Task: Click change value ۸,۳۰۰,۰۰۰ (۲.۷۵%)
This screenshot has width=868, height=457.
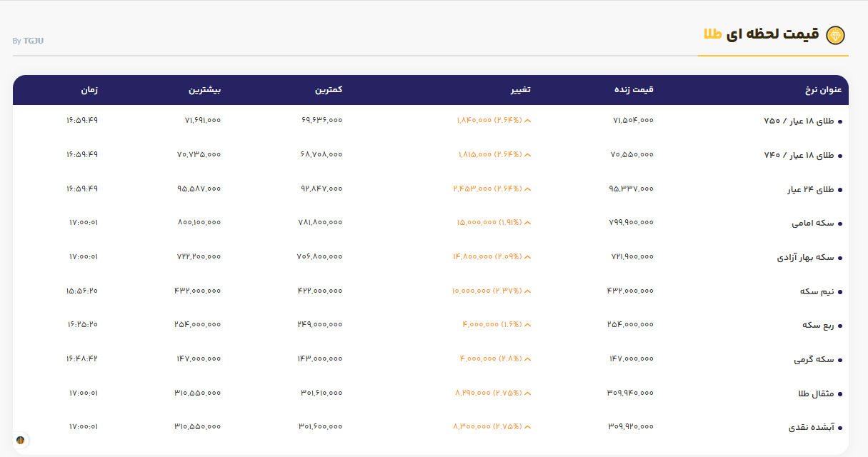Action: pos(488,427)
